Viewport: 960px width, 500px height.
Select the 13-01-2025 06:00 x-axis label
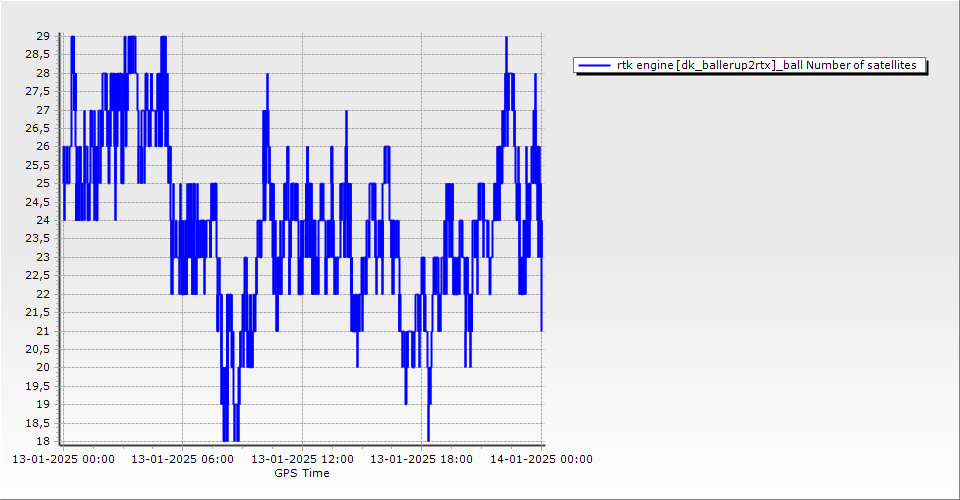click(x=183, y=459)
